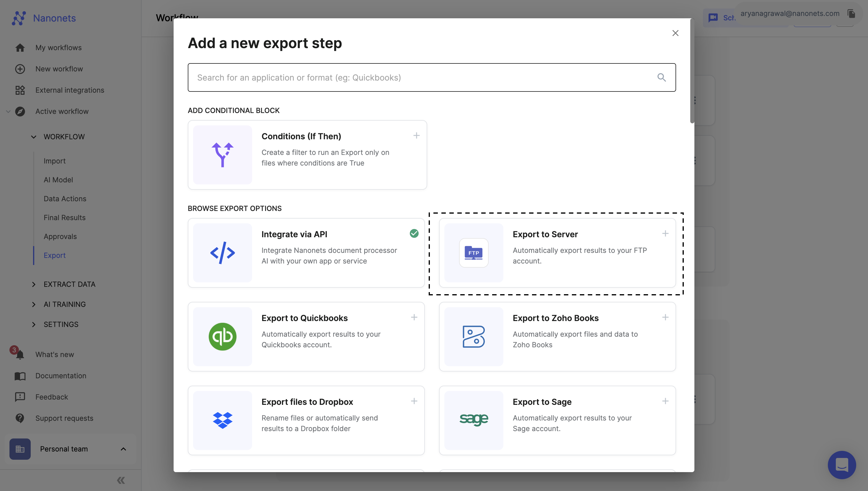Click the External integrations grid icon
Screen dimensions: 868x491
[20, 90]
